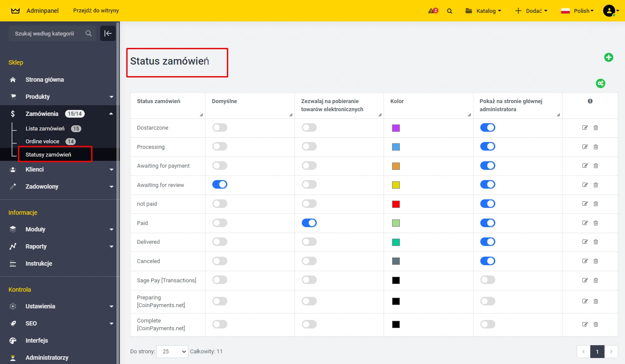Viewport: 625px width, 364px height.
Task: Open the green settings gears icon
Action: point(601,83)
